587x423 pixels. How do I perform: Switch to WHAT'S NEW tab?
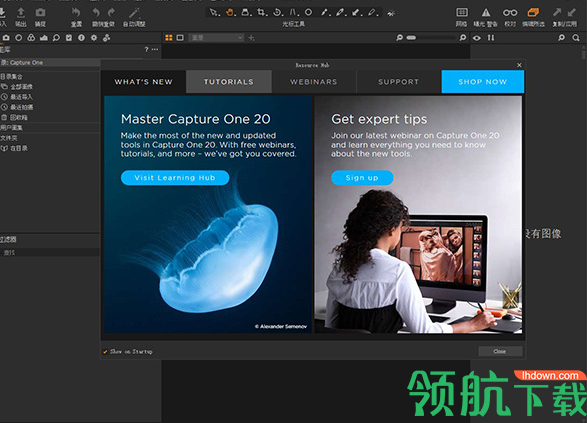[x=143, y=82]
